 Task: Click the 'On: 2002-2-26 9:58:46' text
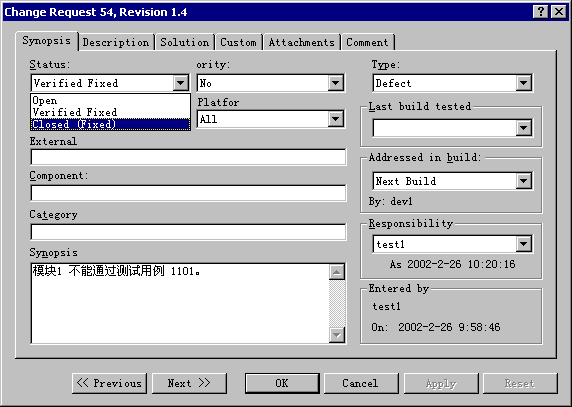436,327
